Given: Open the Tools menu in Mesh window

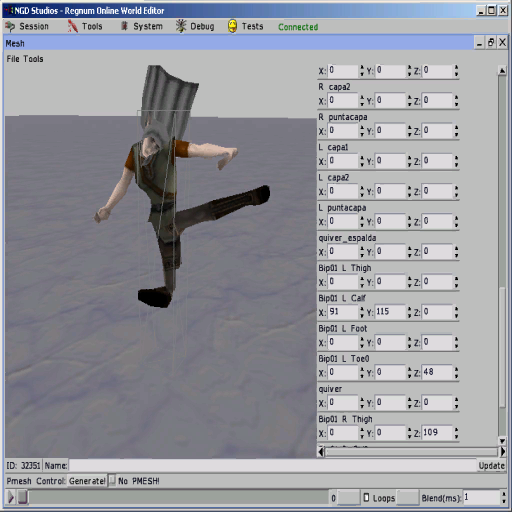Looking at the screenshot, I should pyautogui.click(x=33, y=59).
